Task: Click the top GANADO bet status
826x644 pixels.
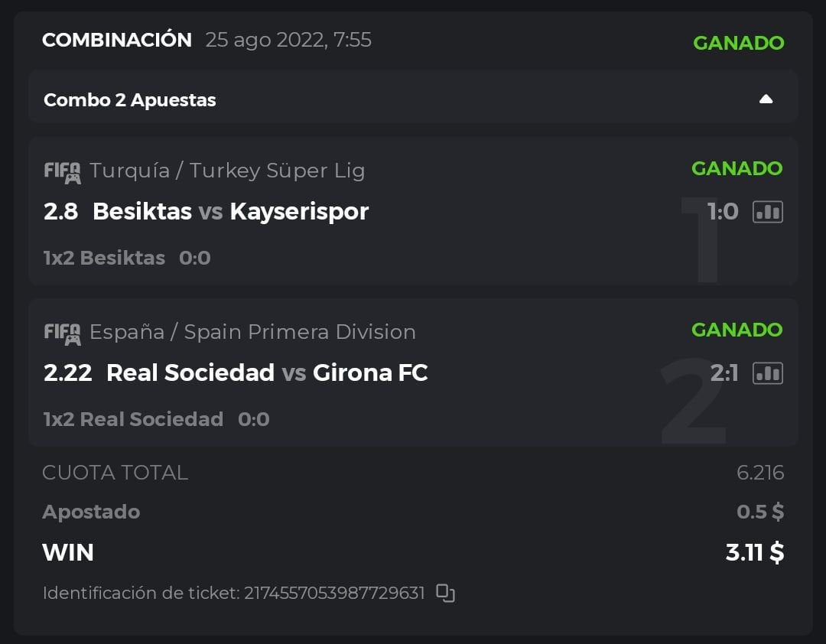Action: pos(738,43)
